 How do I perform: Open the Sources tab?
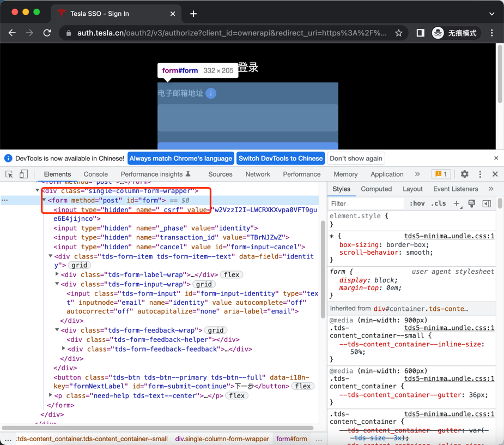pyautogui.click(x=220, y=174)
